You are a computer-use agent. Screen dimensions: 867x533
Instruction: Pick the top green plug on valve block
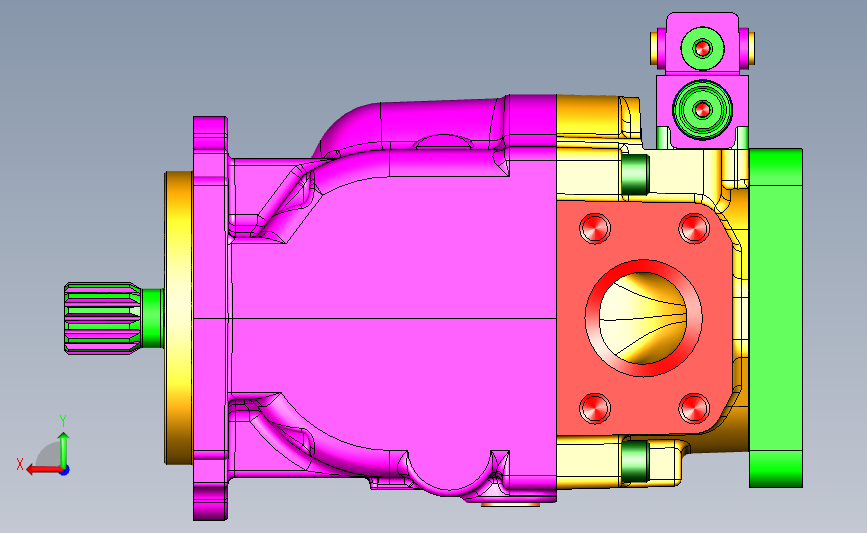pyautogui.click(x=702, y=49)
